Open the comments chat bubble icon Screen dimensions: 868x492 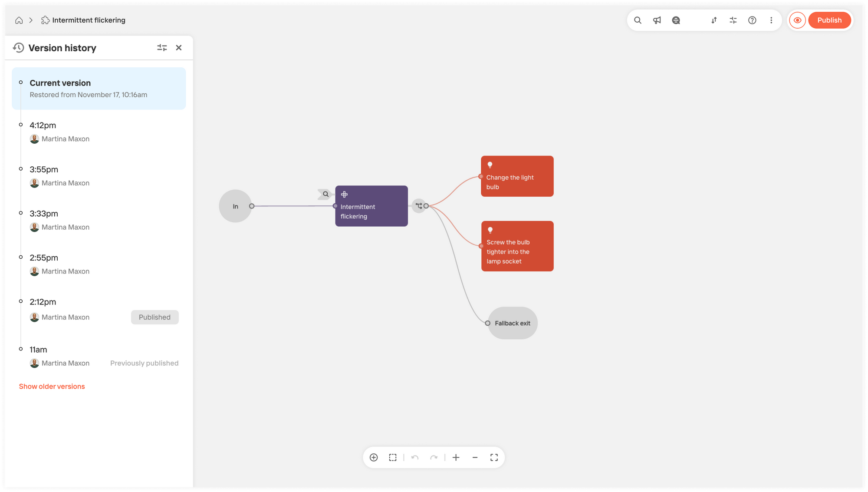tap(676, 20)
